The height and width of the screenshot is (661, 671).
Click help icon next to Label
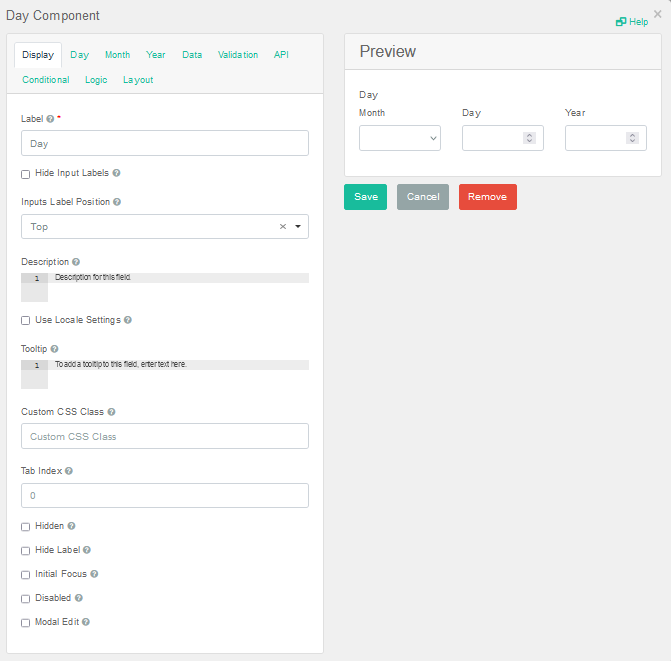(x=50, y=119)
